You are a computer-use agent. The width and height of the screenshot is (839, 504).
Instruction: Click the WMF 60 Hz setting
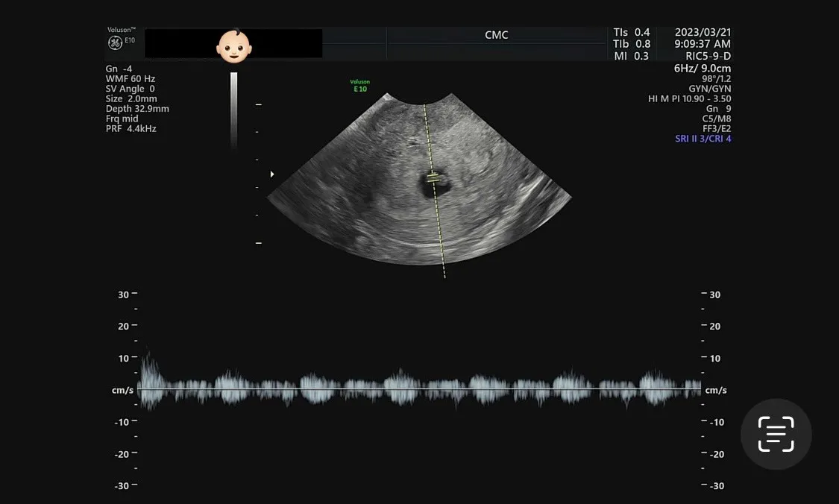[x=131, y=78]
